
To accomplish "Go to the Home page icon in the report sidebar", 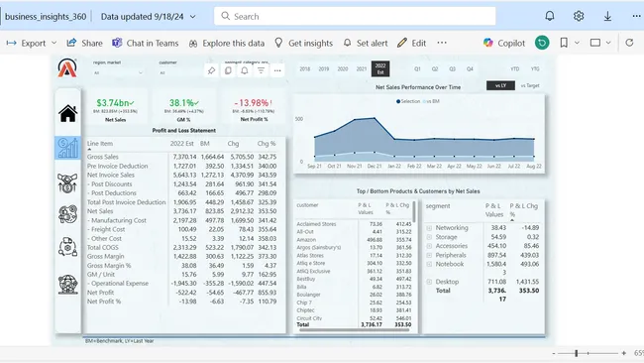I will coord(67,113).
